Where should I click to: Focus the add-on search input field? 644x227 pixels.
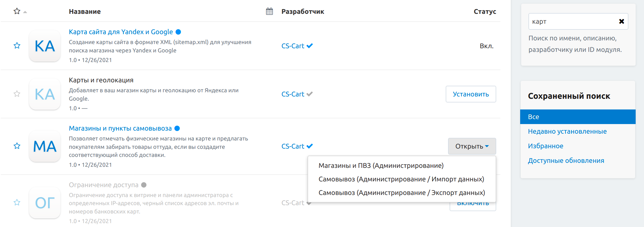tap(572, 21)
